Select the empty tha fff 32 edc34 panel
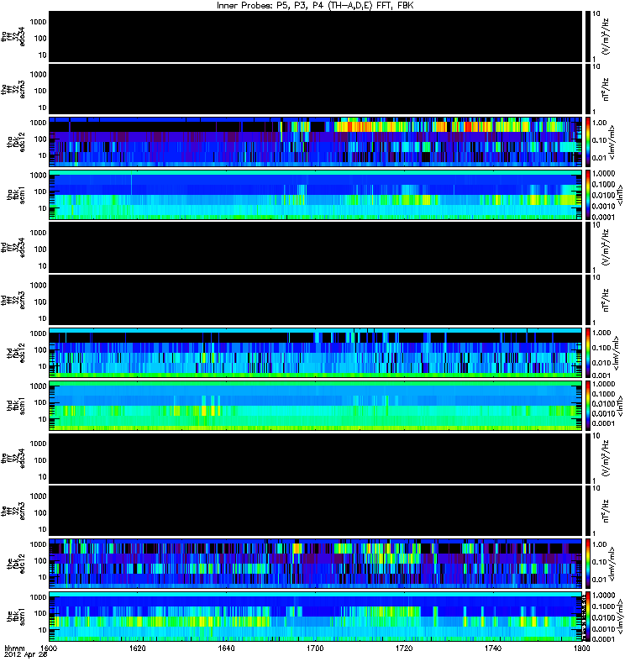 (316, 37)
